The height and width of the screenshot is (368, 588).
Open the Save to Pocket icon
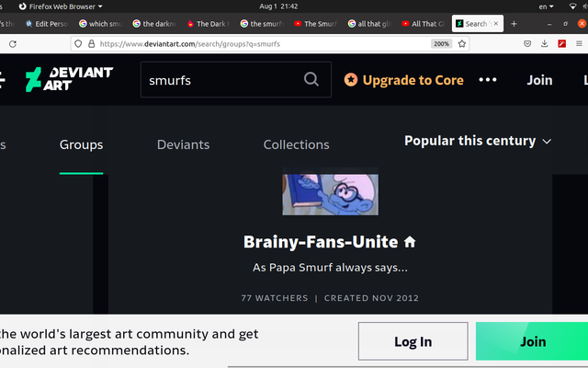(527, 44)
